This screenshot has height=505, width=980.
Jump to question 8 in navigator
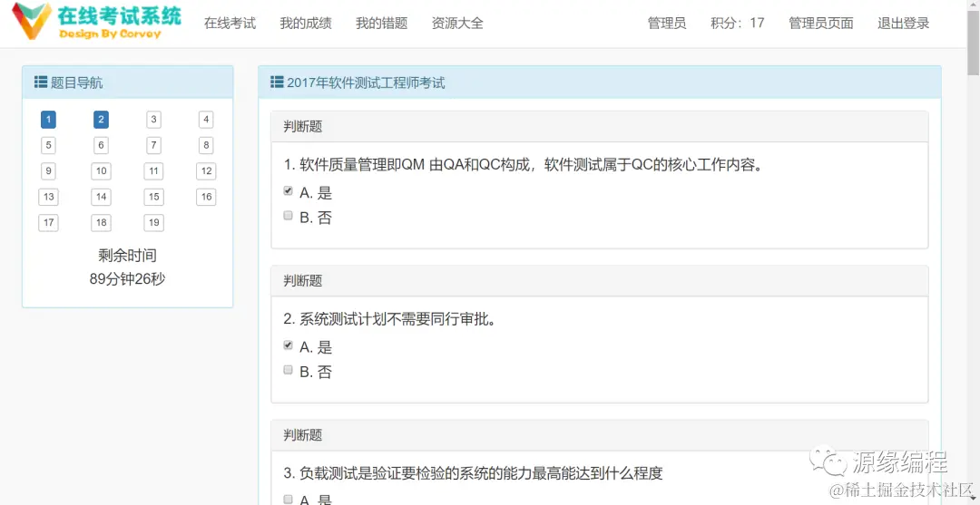tap(206, 145)
